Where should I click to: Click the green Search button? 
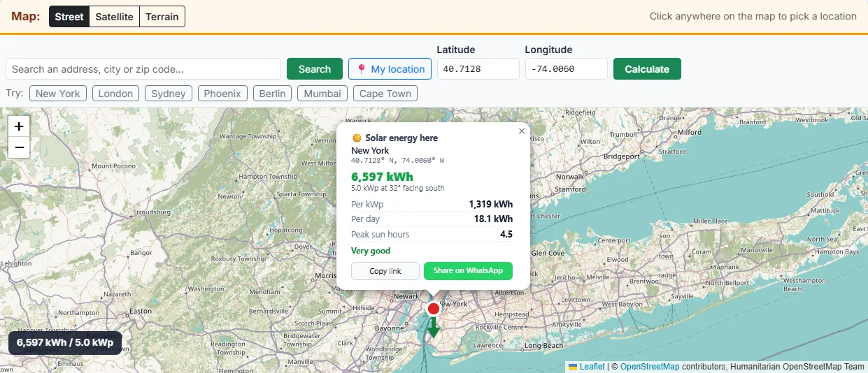click(315, 69)
